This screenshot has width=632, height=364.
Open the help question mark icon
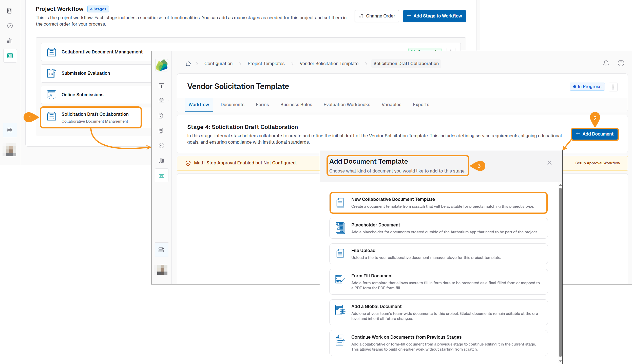(x=621, y=63)
